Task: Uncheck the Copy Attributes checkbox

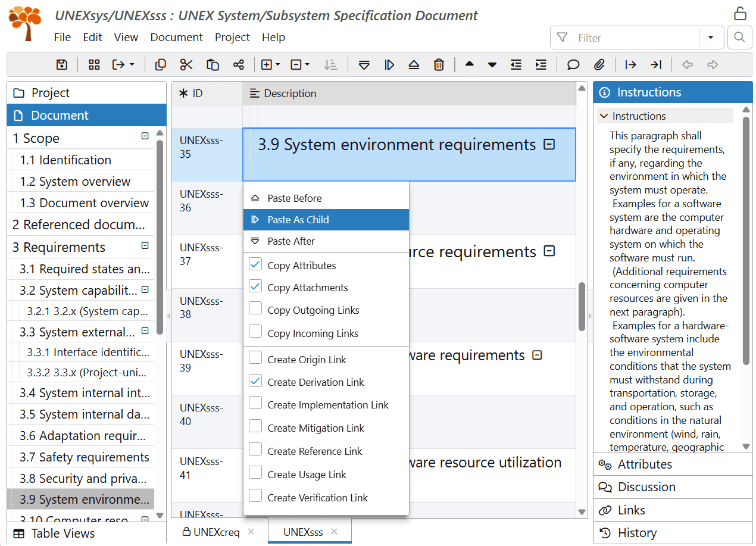Action: pos(255,265)
